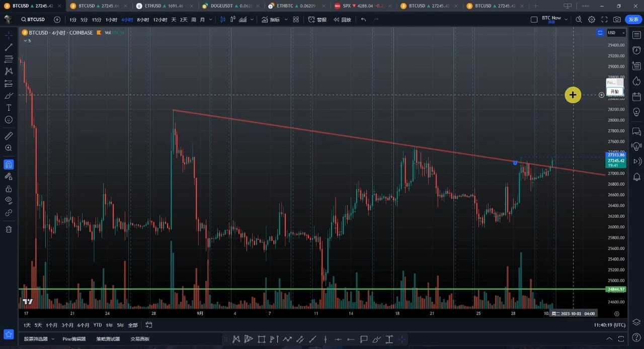Delete drawings with the trash icon

[x=9, y=229]
